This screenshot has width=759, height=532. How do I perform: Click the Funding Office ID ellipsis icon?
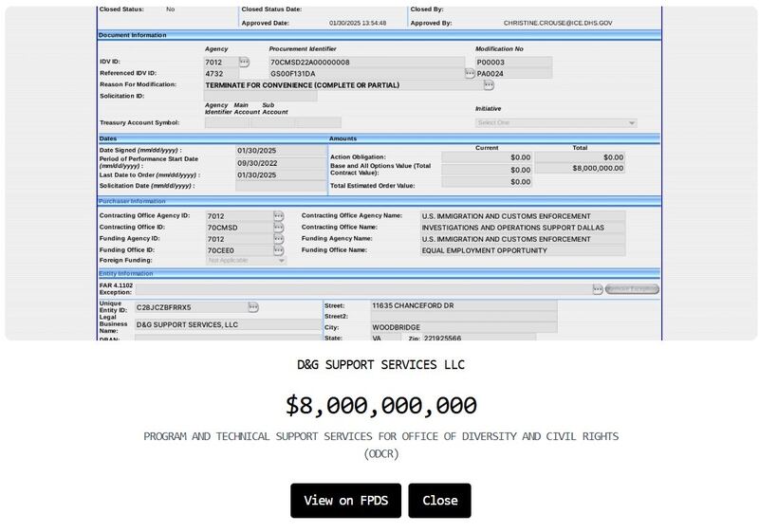(x=279, y=250)
